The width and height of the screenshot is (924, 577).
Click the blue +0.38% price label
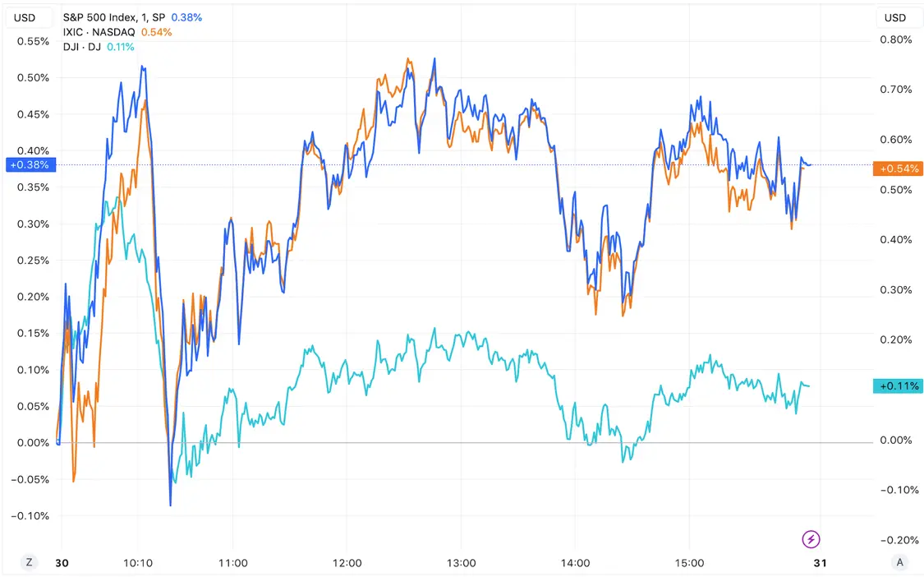[x=30, y=164]
